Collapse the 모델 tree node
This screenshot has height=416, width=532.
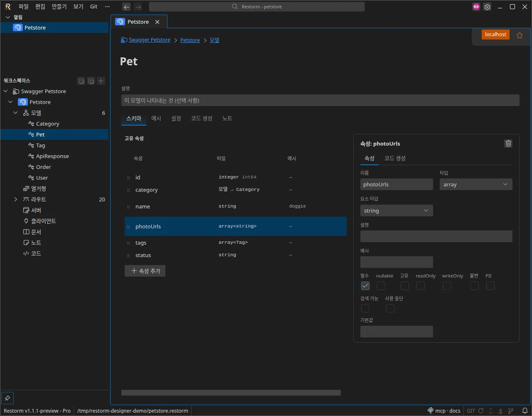[16, 113]
